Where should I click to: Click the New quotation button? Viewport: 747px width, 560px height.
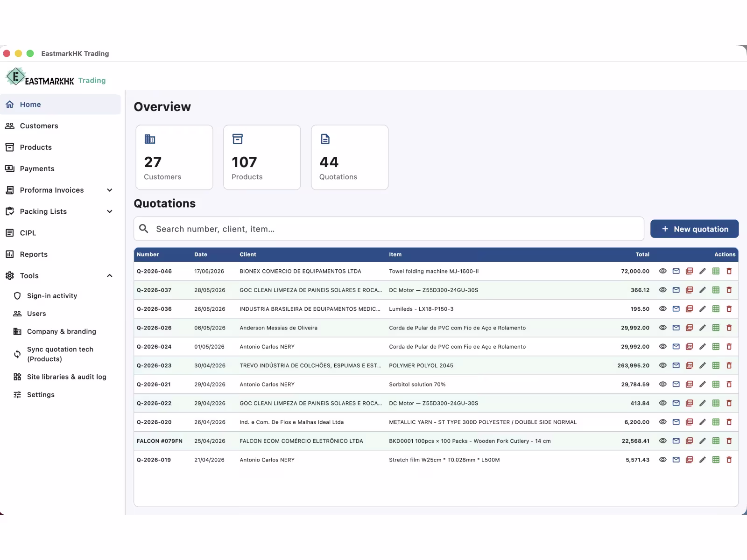[x=694, y=229]
